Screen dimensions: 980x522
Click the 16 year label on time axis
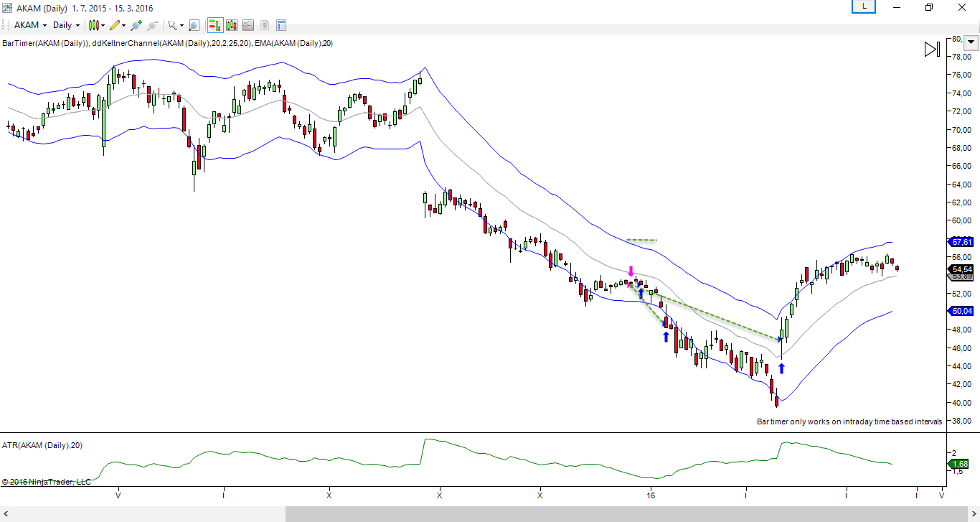pos(651,495)
